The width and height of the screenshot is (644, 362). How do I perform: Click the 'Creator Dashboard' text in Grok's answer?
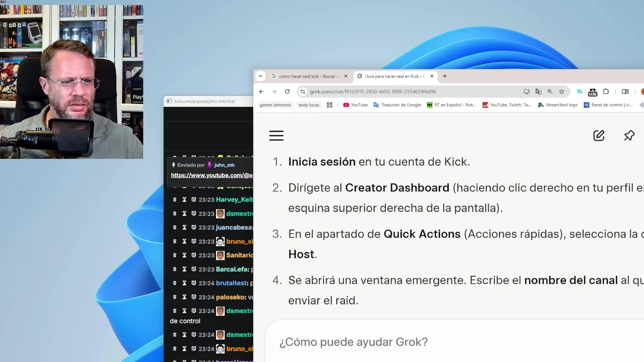point(397,188)
